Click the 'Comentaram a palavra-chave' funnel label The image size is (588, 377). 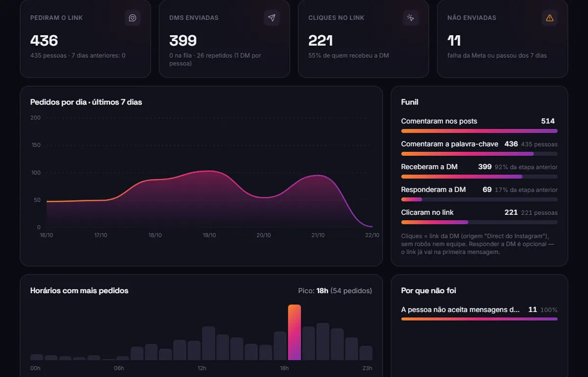pos(450,144)
